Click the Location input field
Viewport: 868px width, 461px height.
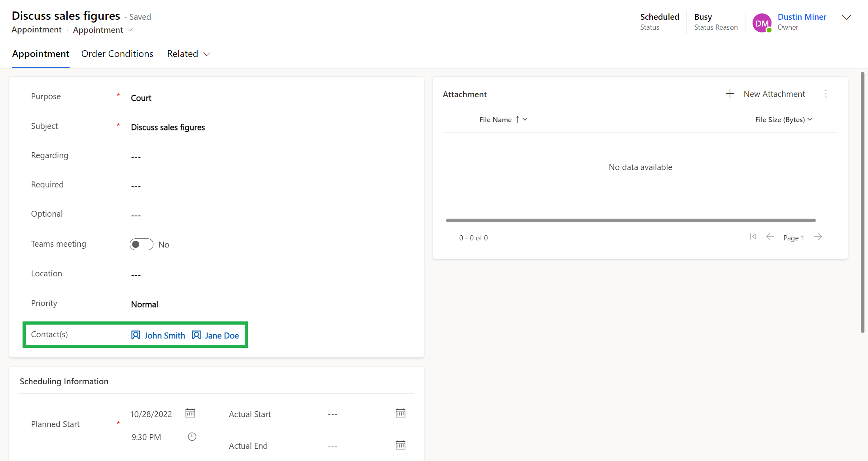(x=237, y=275)
